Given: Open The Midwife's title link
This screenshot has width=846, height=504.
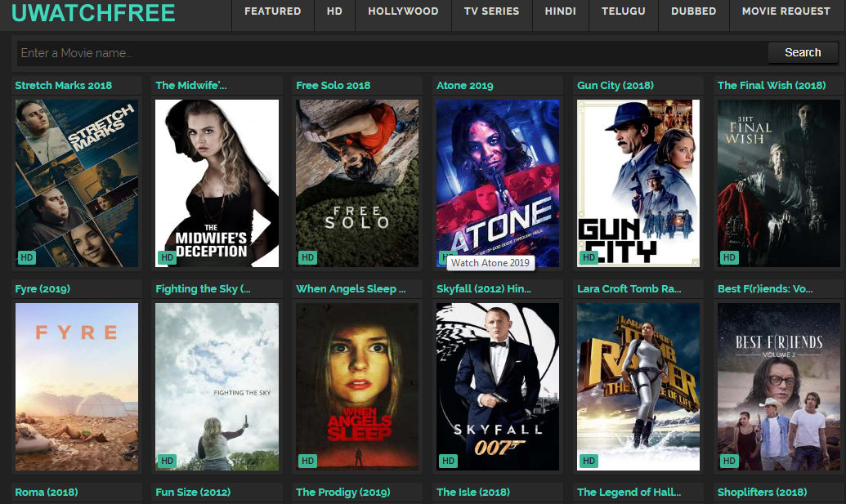Looking at the screenshot, I should (191, 85).
